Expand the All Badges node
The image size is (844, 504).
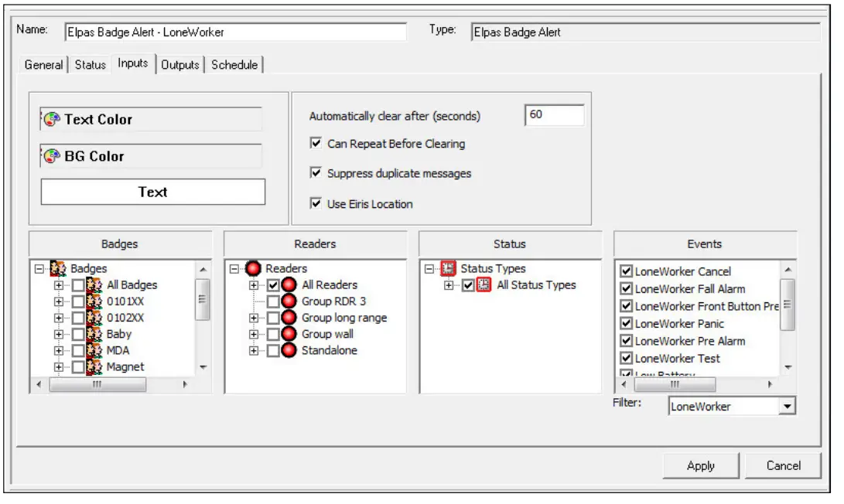58,285
